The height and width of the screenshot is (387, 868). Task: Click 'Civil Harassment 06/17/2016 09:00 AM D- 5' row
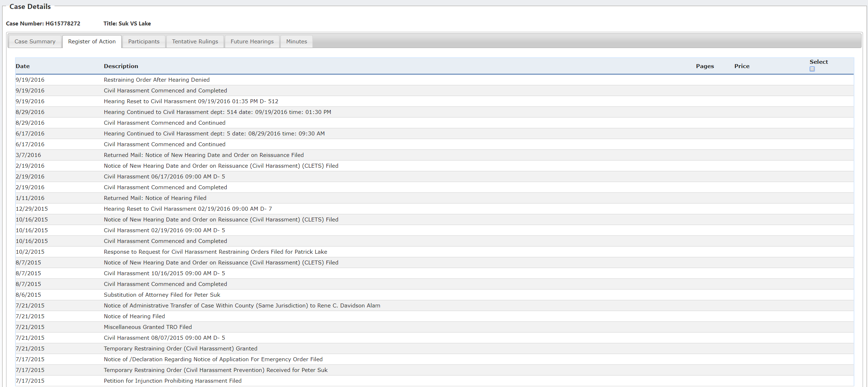pos(434,177)
